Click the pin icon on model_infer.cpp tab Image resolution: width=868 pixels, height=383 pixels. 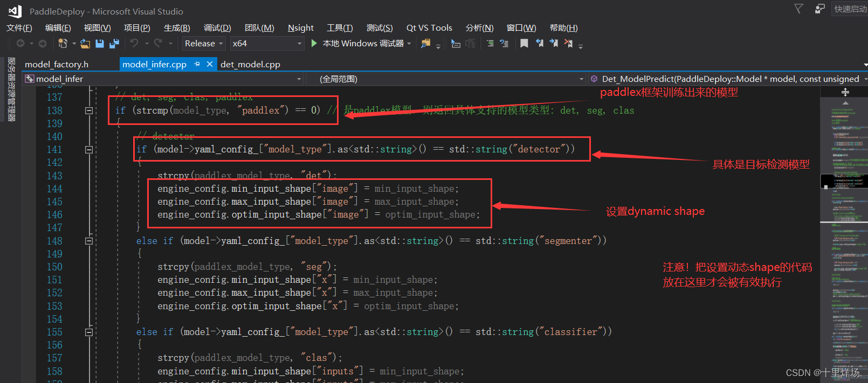[x=197, y=64]
